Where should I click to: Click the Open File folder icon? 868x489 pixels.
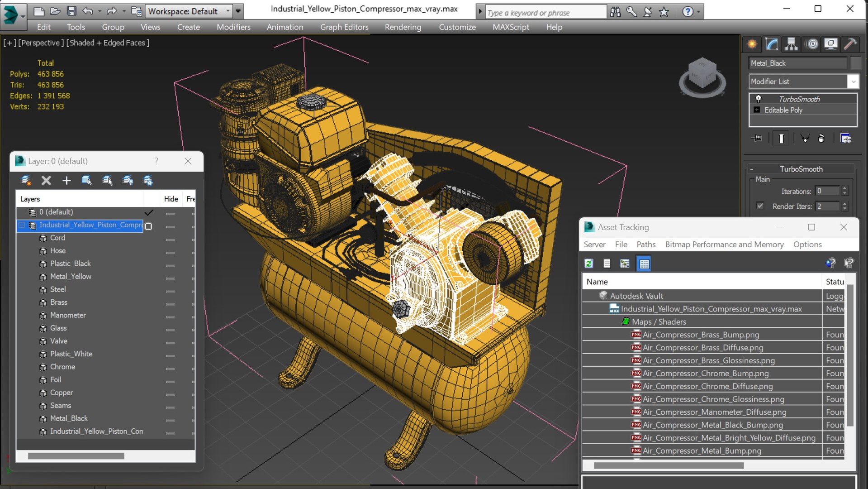click(55, 11)
